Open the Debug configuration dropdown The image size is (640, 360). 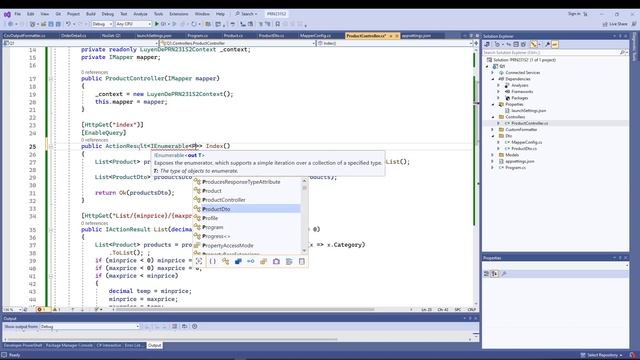[102, 24]
